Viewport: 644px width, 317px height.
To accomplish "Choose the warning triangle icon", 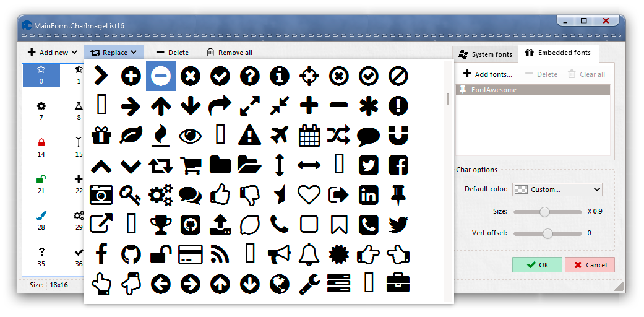I will point(250,135).
